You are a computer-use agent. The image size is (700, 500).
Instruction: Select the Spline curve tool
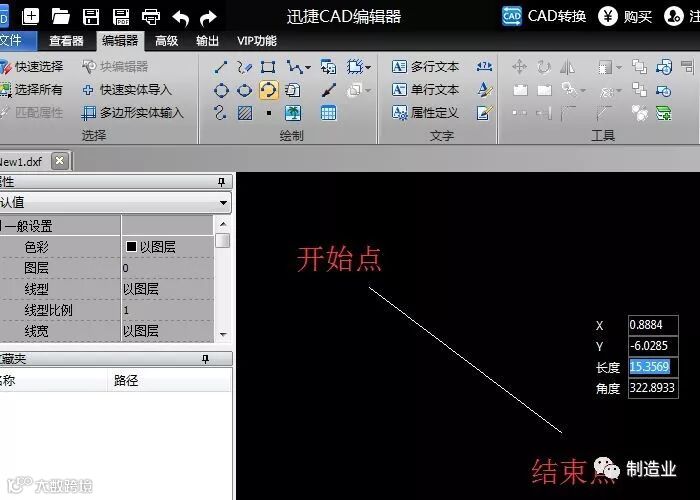tap(220, 112)
